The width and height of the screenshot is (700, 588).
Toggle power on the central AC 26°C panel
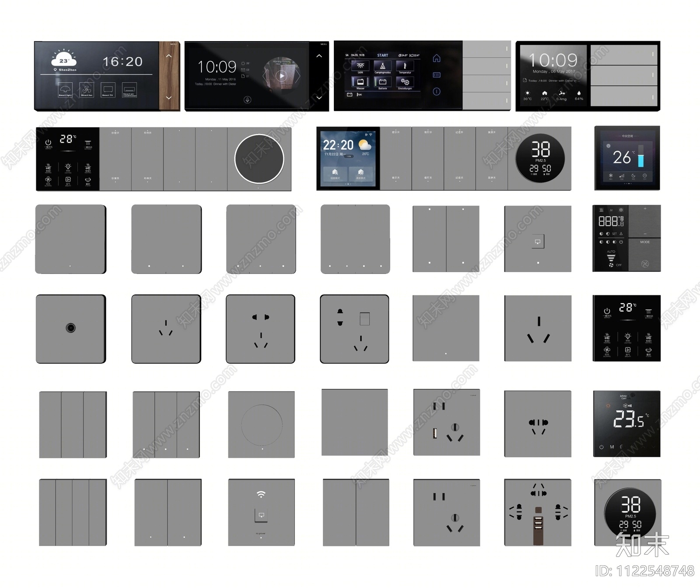[608, 145]
